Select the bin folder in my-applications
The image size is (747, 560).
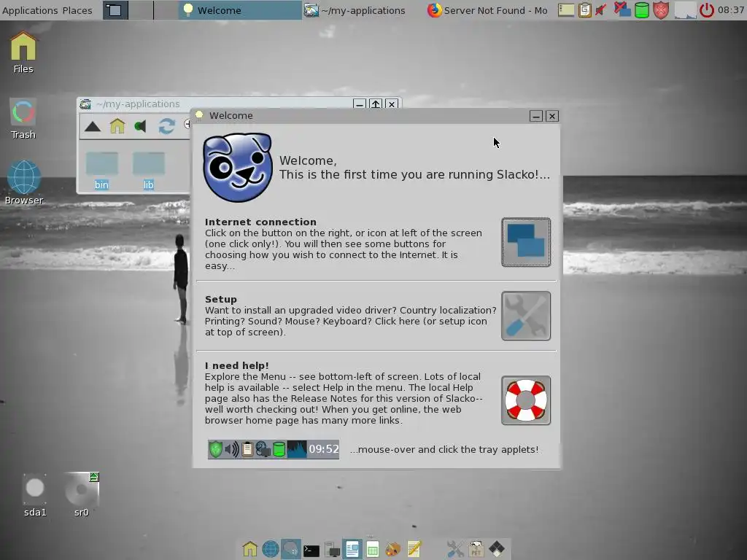click(x=101, y=171)
